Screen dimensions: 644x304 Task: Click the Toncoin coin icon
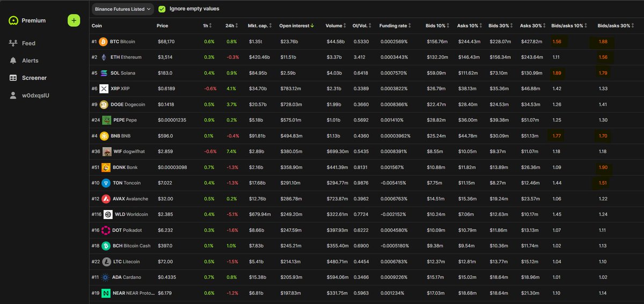point(107,183)
